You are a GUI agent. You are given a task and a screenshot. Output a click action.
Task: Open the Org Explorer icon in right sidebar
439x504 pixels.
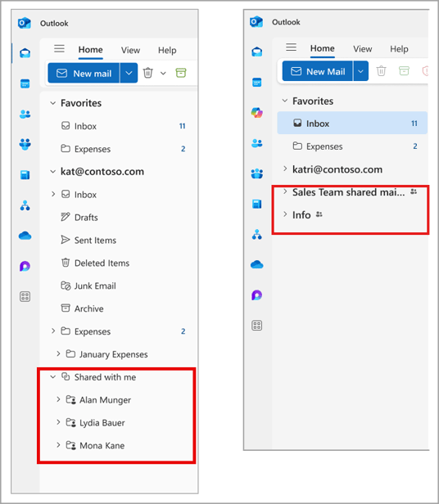tap(257, 235)
